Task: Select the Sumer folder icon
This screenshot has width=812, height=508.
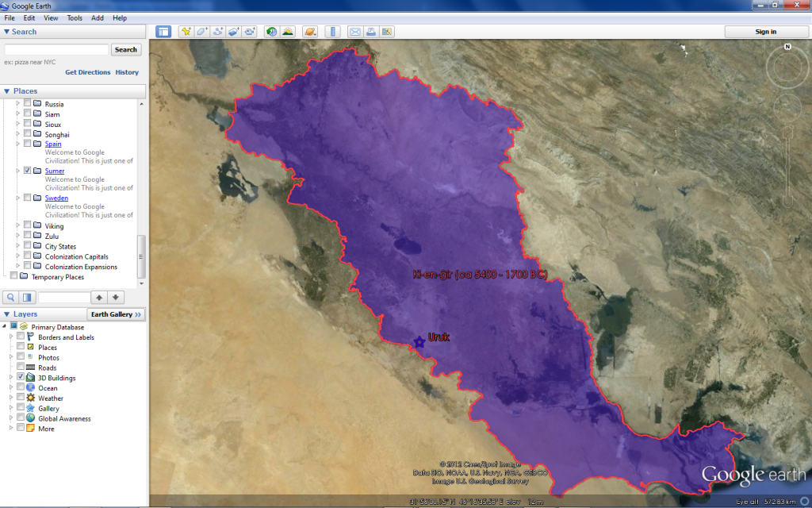Action: tap(37, 171)
